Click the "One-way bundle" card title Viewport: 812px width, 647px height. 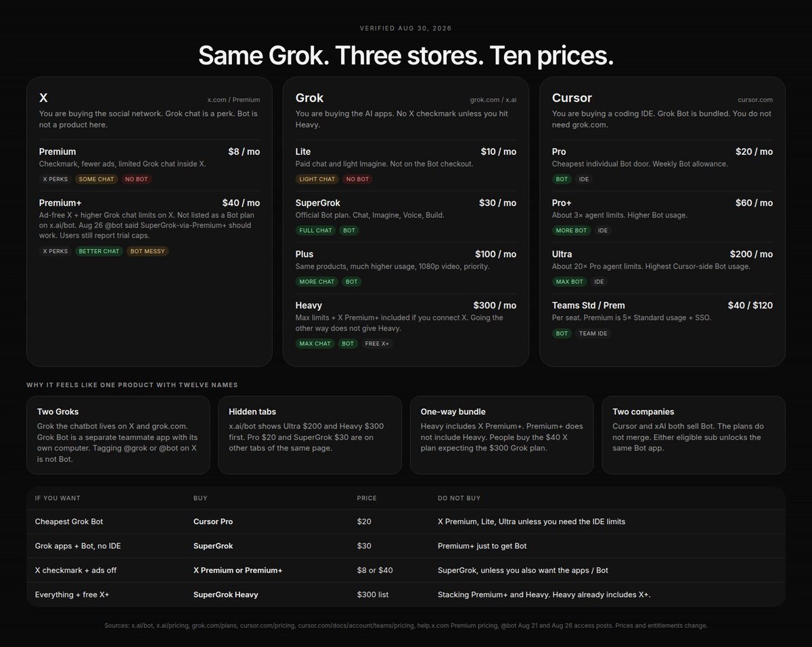tap(453, 411)
